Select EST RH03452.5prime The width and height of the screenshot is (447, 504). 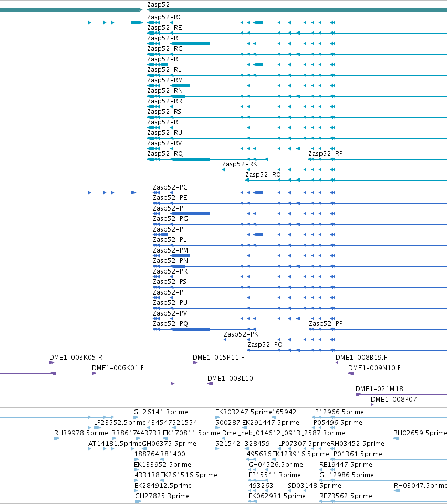357,444
